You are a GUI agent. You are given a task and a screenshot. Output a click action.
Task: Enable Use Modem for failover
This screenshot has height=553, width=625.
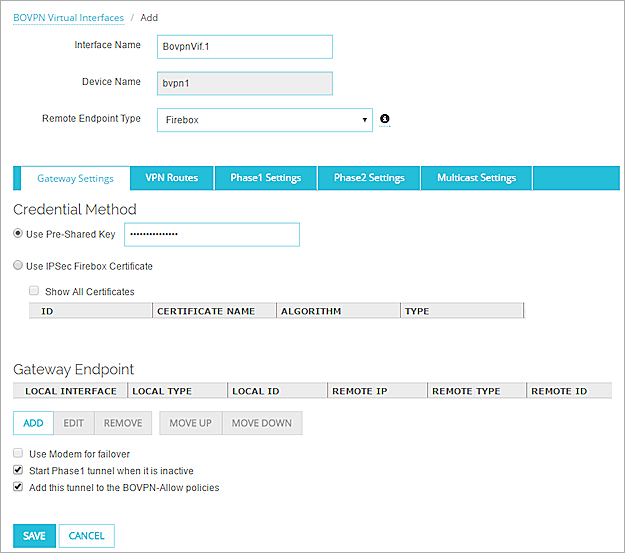(19, 454)
